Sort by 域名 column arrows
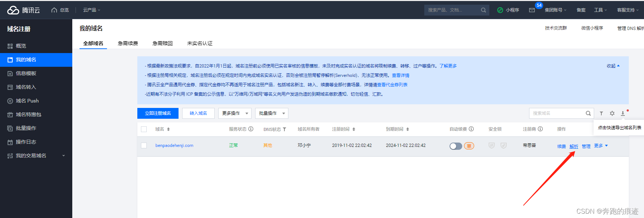The image size is (644, 218). point(168,129)
